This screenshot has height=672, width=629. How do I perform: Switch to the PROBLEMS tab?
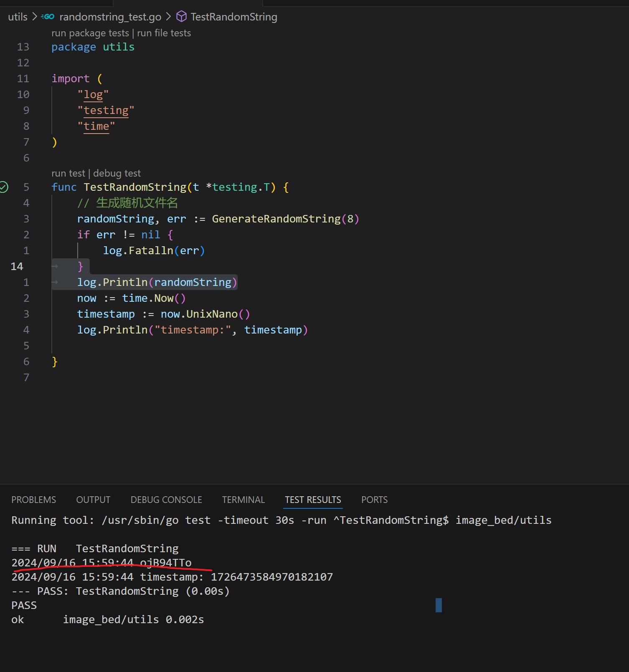click(x=33, y=500)
